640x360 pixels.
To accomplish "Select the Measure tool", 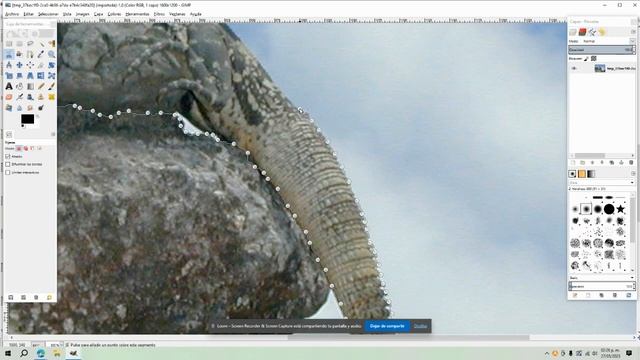I will (x=9, y=65).
